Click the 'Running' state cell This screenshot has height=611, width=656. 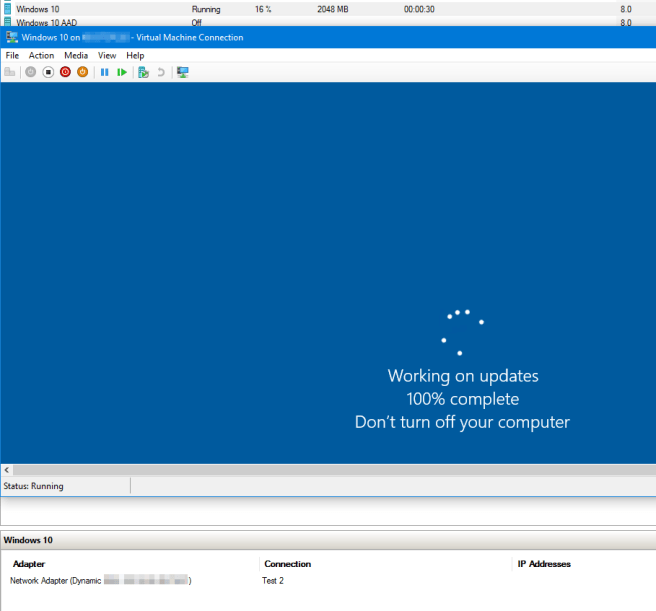tap(206, 9)
